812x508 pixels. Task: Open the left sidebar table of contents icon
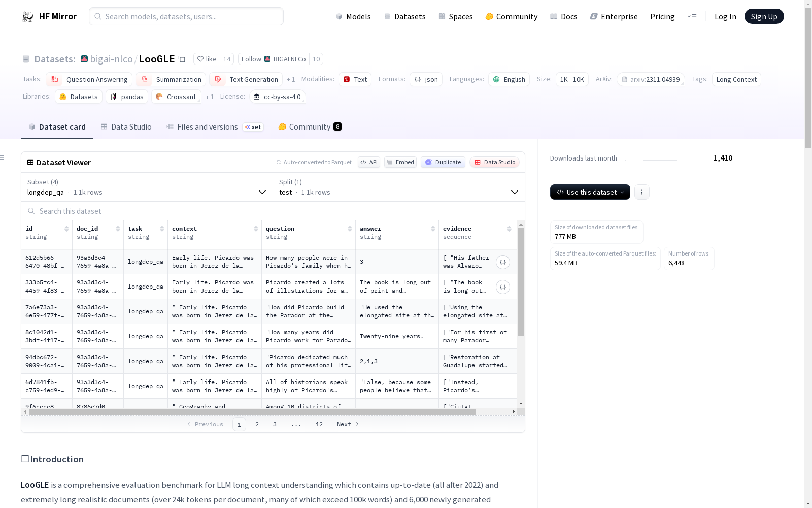point(2,157)
